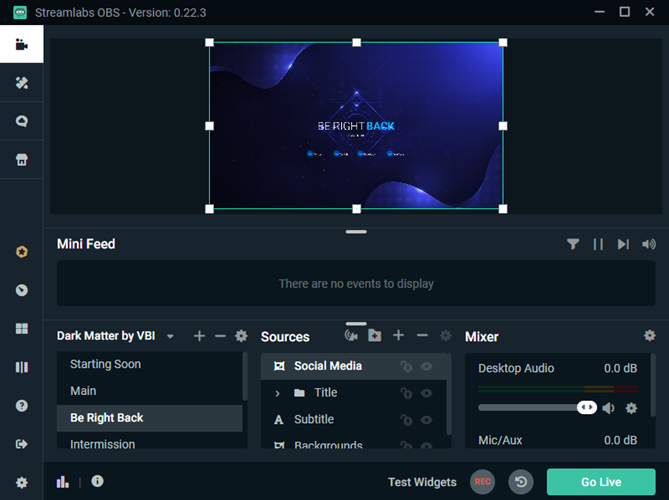Click the Test Widgets button
The height and width of the screenshot is (500, 669).
pyautogui.click(x=422, y=482)
